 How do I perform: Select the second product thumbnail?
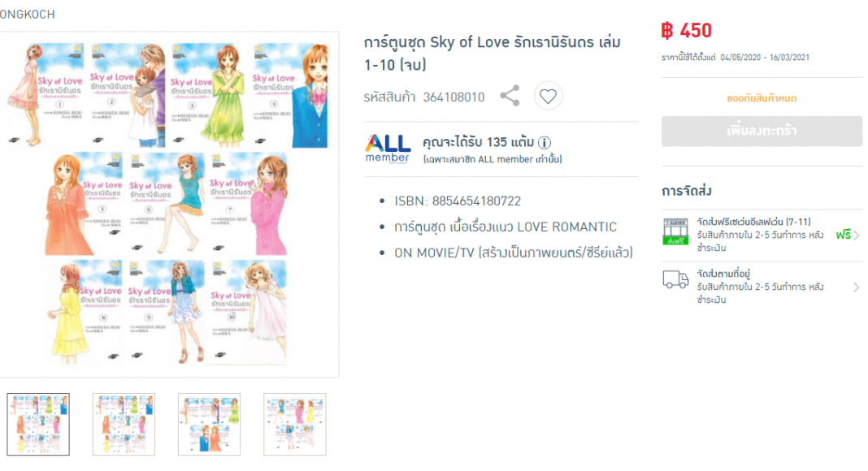[124, 425]
